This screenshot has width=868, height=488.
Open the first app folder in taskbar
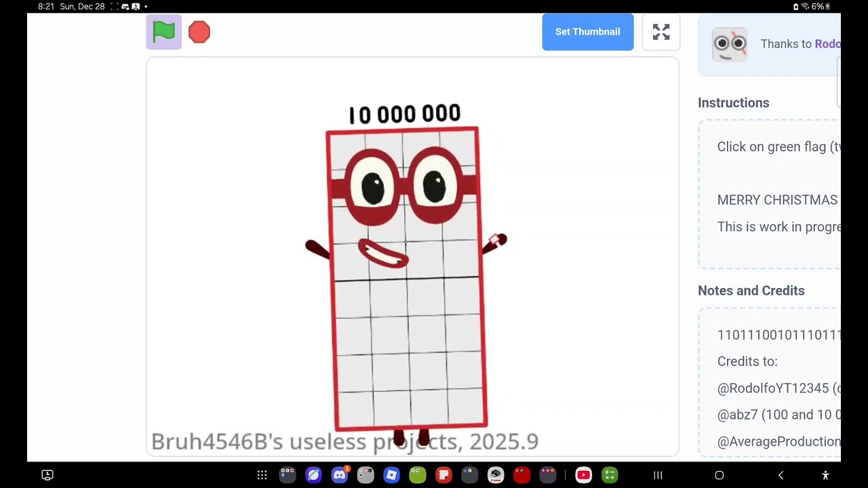click(288, 475)
